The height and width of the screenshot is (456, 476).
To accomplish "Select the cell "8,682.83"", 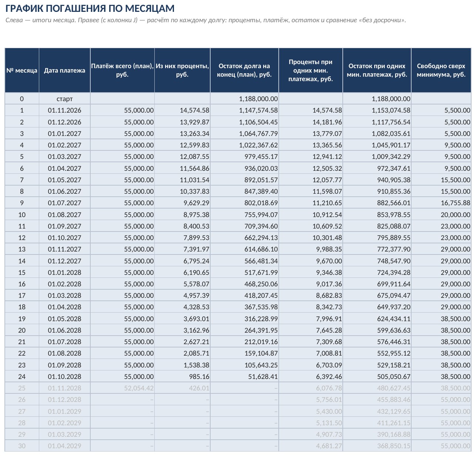I will [x=311, y=296].
